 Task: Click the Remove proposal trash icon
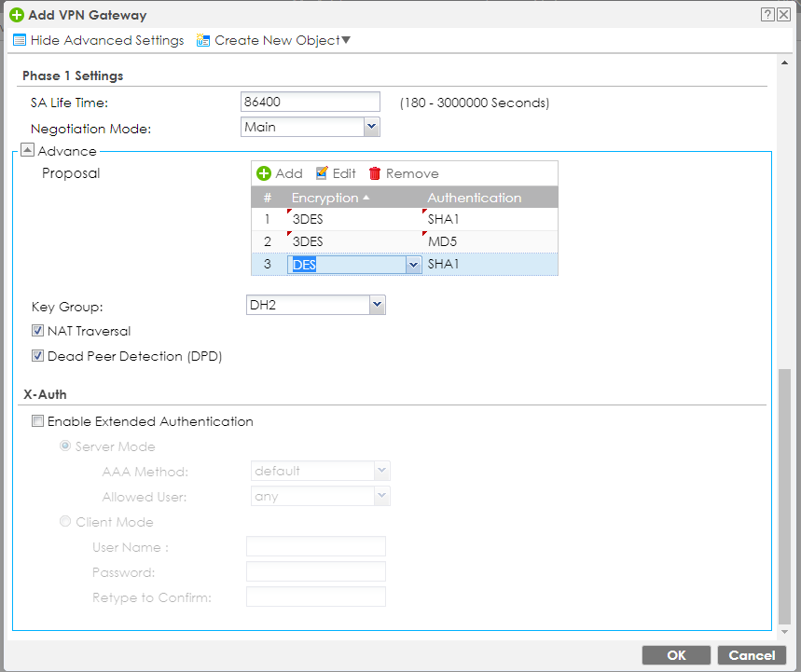(375, 173)
